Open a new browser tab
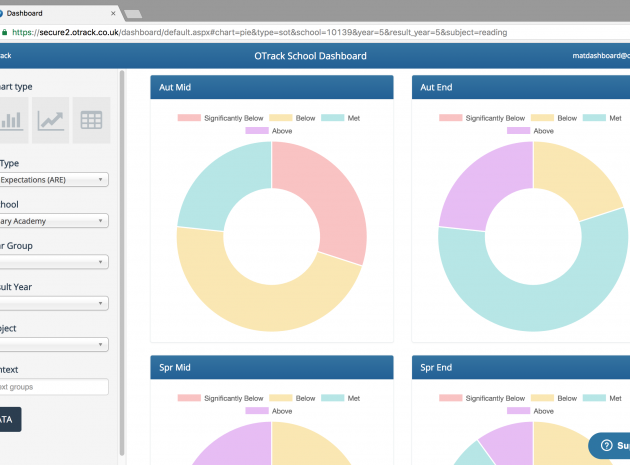 133,13
